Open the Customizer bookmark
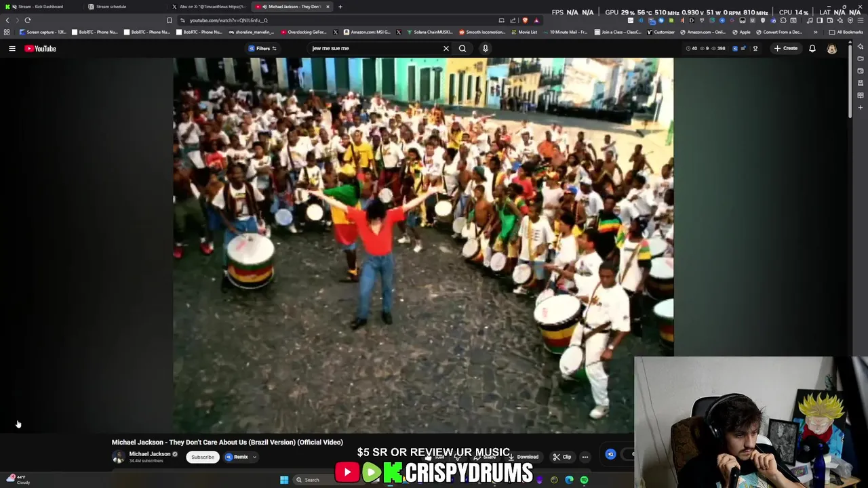Image resolution: width=868 pixels, height=488 pixels. coord(661,32)
